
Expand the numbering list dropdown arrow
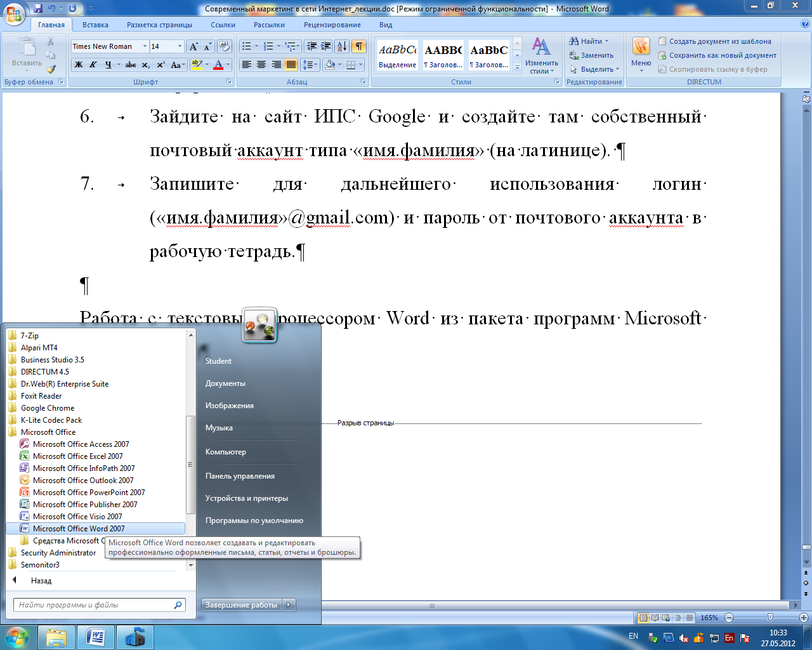click(278, 46)
